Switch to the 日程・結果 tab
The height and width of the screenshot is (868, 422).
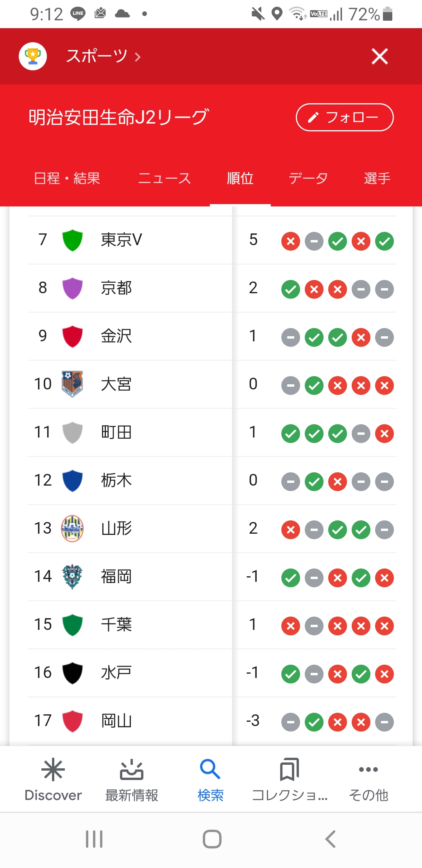[67, 178]
